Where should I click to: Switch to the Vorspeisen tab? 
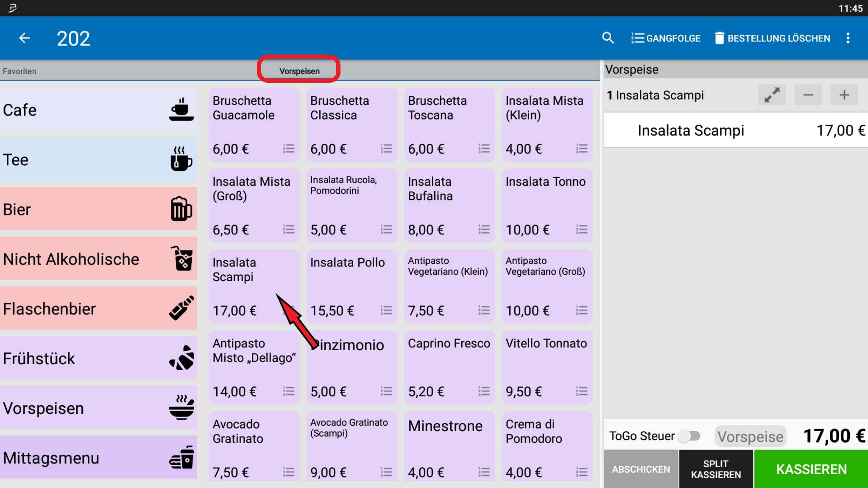(x=298, y=70)
